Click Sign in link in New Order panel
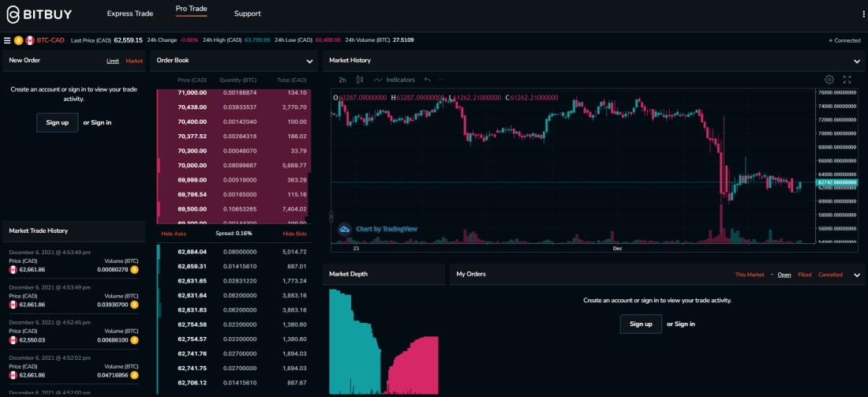This screenshot has height=397, width=868. point(101,122)
